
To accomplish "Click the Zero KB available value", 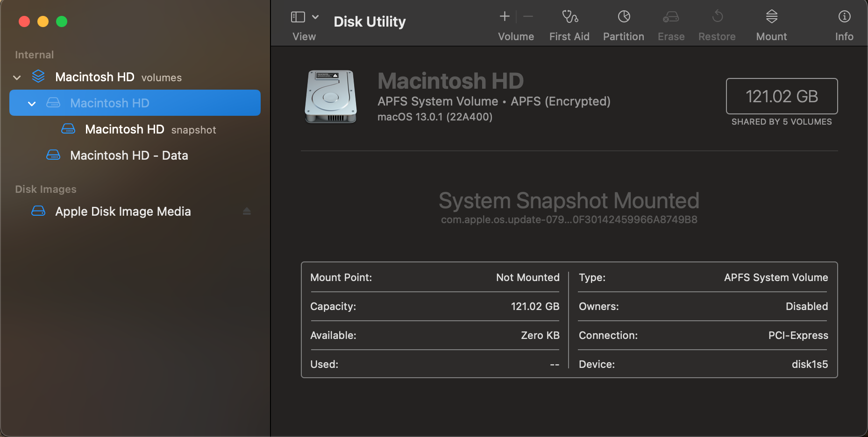I will click(x=540, y=335).
